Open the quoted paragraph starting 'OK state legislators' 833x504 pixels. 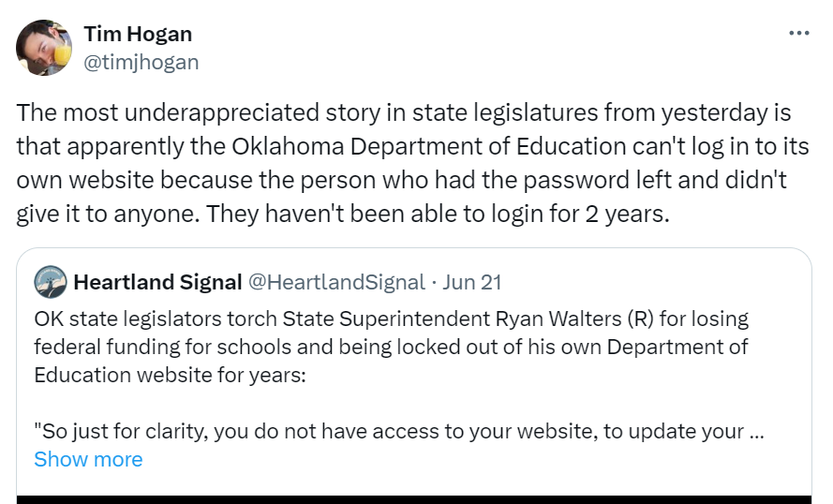[392, 347]
